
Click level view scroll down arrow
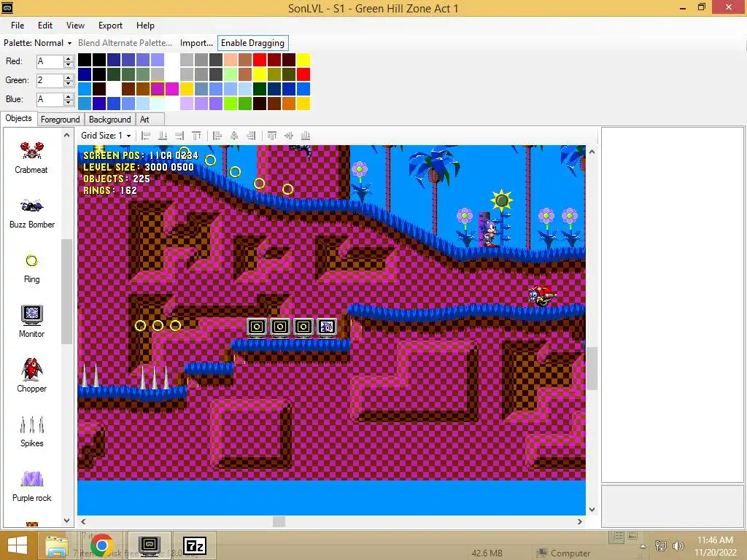tap(592, 510)
